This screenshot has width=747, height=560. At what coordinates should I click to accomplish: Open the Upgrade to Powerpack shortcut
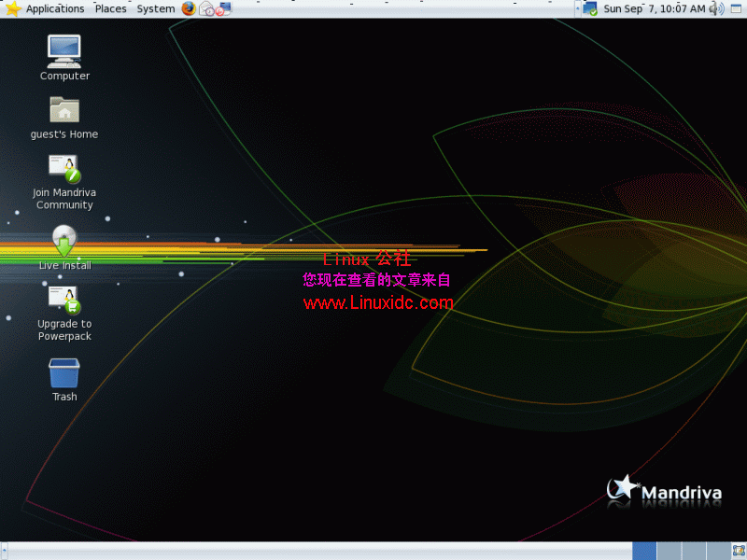coord(63,303)
